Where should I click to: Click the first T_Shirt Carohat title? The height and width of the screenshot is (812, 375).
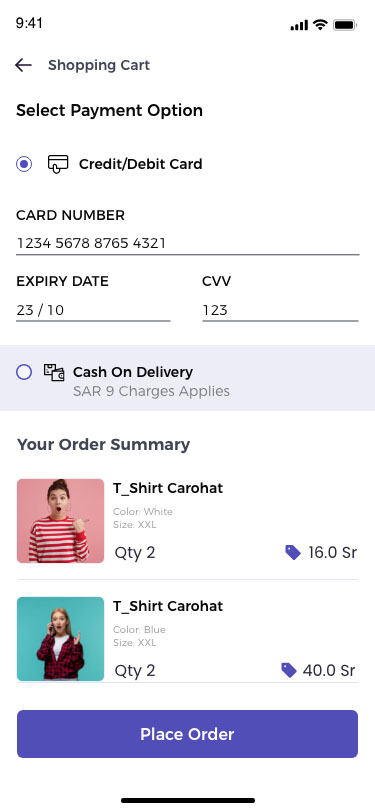tap(168, 488)
